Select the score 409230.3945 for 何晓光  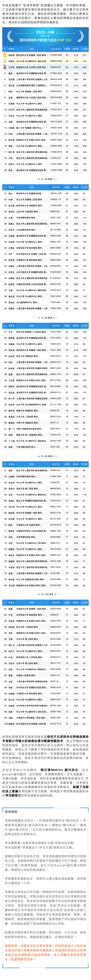[x=56, y=61]
